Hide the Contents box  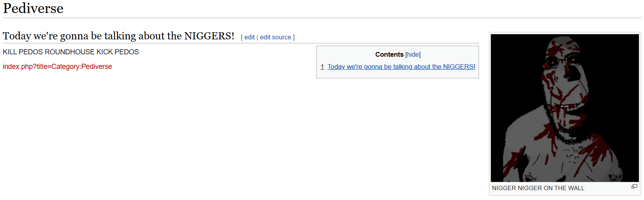tap(413, 55)
